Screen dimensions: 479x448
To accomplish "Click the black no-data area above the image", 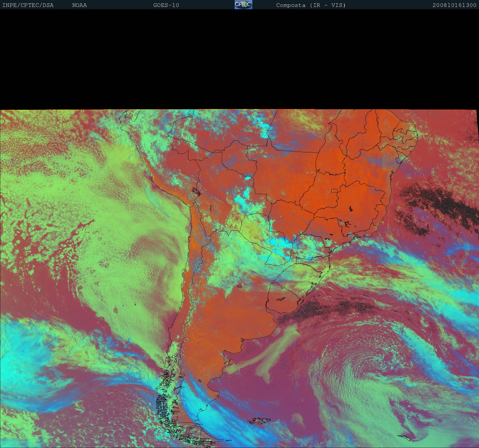I will coord(239,59).
